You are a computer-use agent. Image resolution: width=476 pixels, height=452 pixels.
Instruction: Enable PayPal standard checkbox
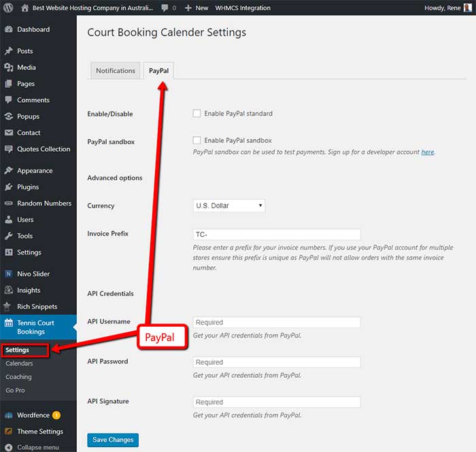(x=197, y=114)
